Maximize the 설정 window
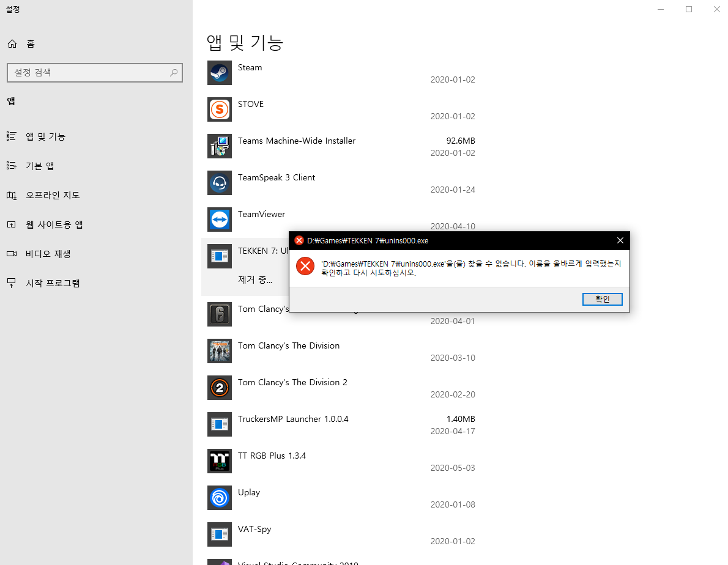 (688, 9)
